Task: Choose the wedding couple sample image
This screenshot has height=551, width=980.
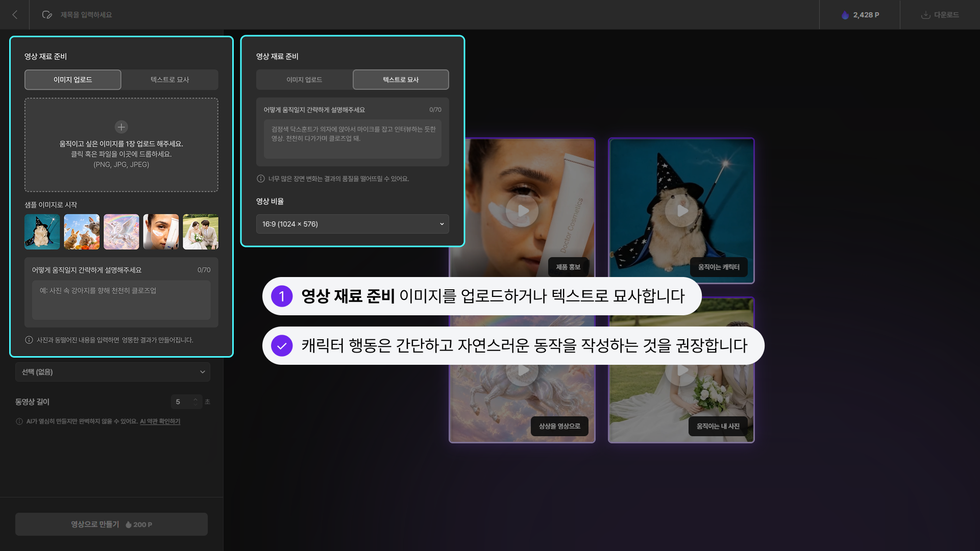Action: pos(201,232)
